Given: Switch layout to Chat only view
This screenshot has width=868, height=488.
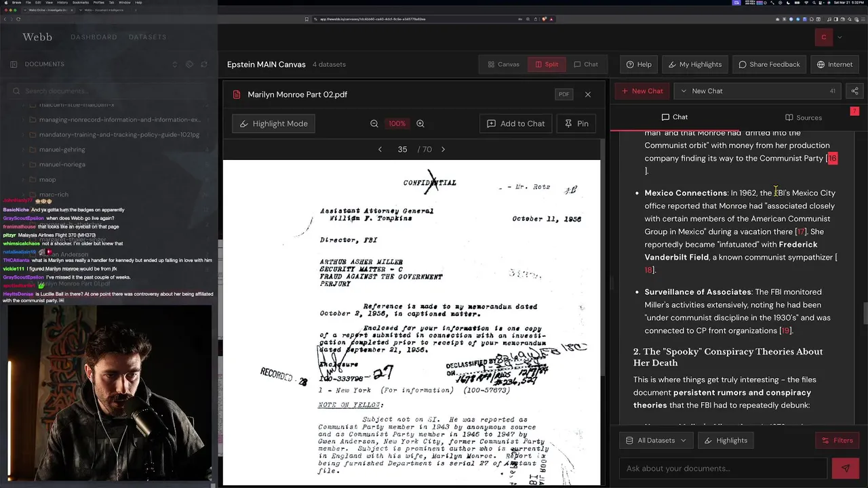Looking at the screenshot, I should 586,64.
